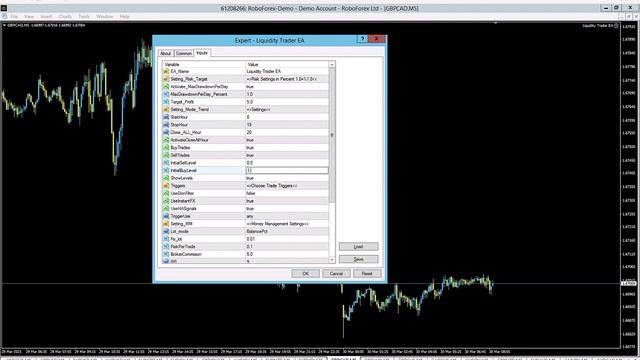640x360 pixels.
Task: Click the icon beside RiskPerTrade
Action: click(x=166, y=247)
